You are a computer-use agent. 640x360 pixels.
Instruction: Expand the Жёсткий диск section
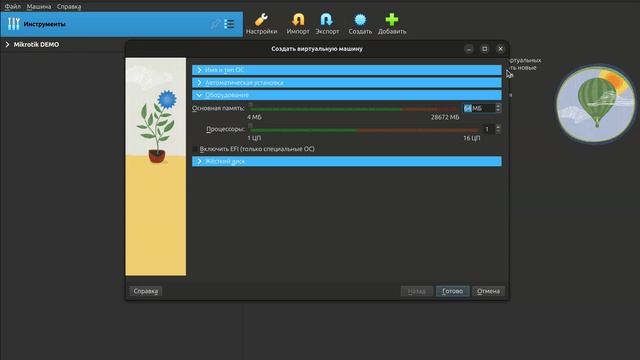(347, 161)
